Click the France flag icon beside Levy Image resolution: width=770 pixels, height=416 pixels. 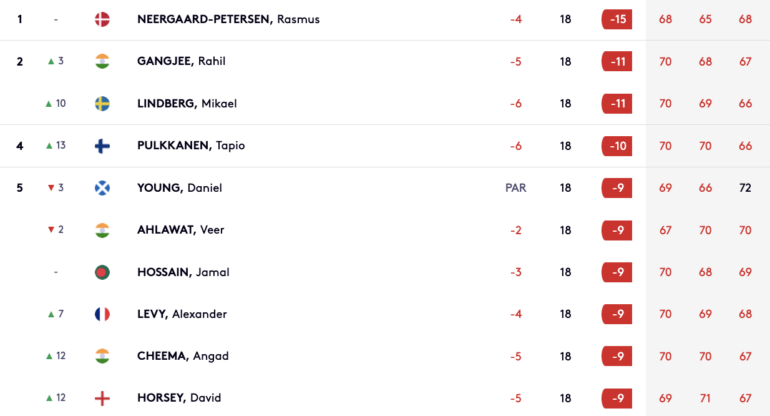(x=102, y=314)
